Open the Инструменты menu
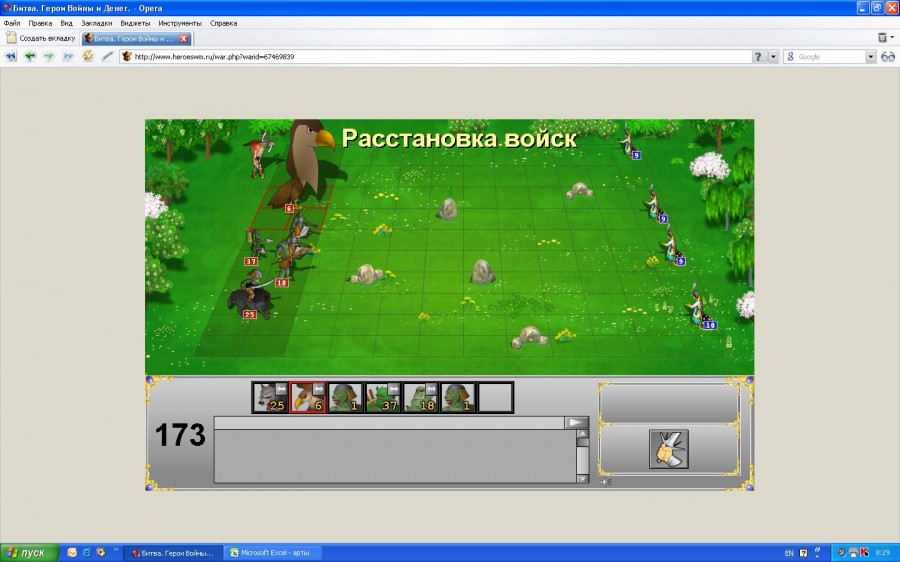Viewport: 900px width, 562px height. 179,22
